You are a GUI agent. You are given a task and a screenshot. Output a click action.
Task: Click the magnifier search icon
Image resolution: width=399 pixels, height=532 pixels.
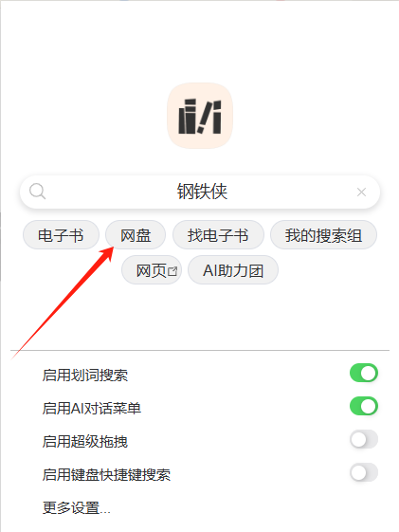(x=37, y=192)
